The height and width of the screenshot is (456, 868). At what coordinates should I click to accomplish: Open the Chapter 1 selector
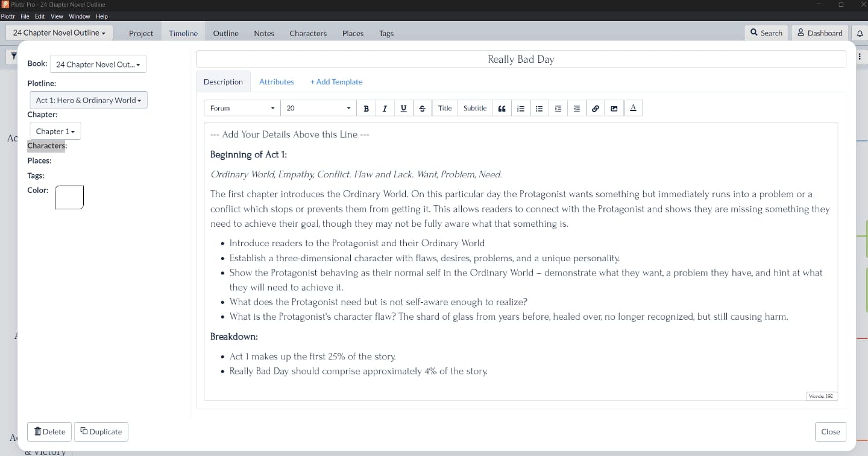pyautogui.click(x=55, y=131)
